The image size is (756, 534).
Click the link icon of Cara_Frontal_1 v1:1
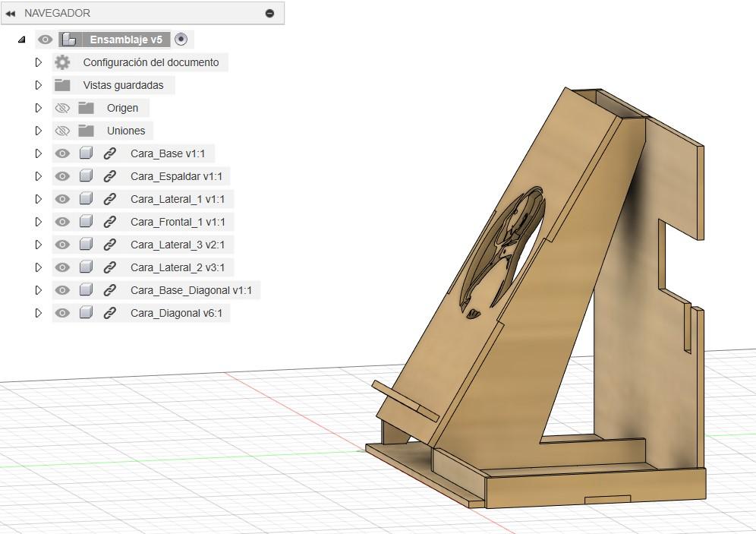(109, 221)
